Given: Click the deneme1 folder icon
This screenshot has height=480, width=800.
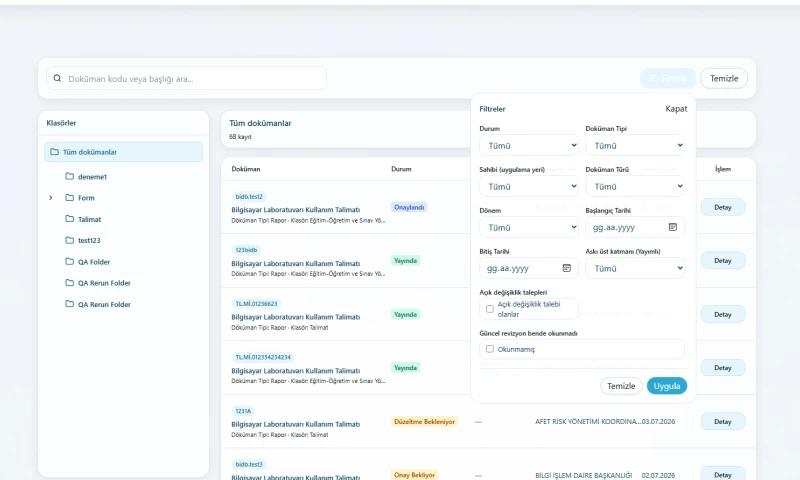Looking at the screenshot, I should point(69,176).
